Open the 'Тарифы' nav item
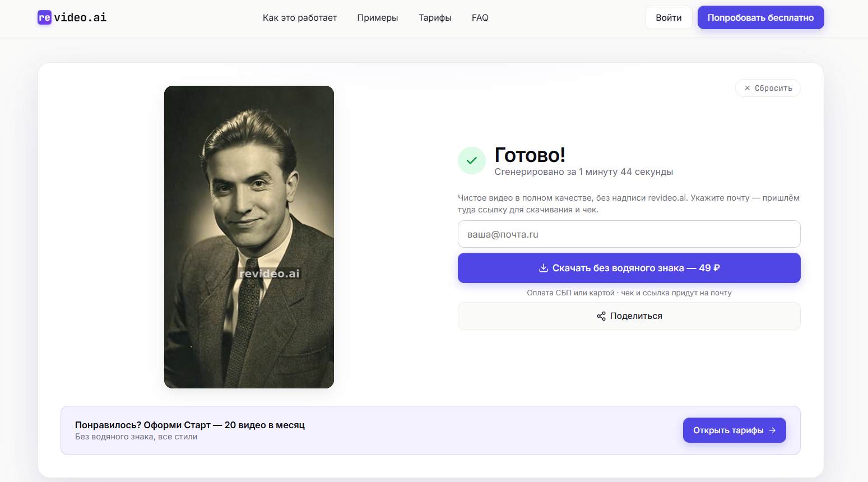Screen dimensions: 868x482 click(x=435, y=18)
